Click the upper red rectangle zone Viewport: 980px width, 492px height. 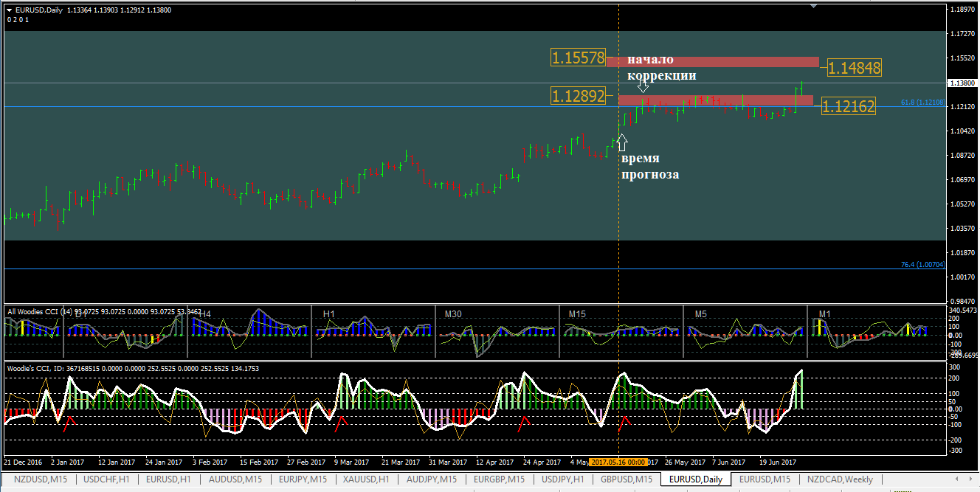[x=713, y=62]
